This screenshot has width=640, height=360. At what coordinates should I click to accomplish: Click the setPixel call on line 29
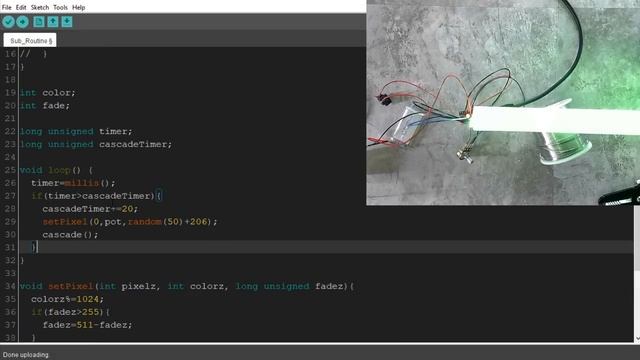(x=130, y=222)
